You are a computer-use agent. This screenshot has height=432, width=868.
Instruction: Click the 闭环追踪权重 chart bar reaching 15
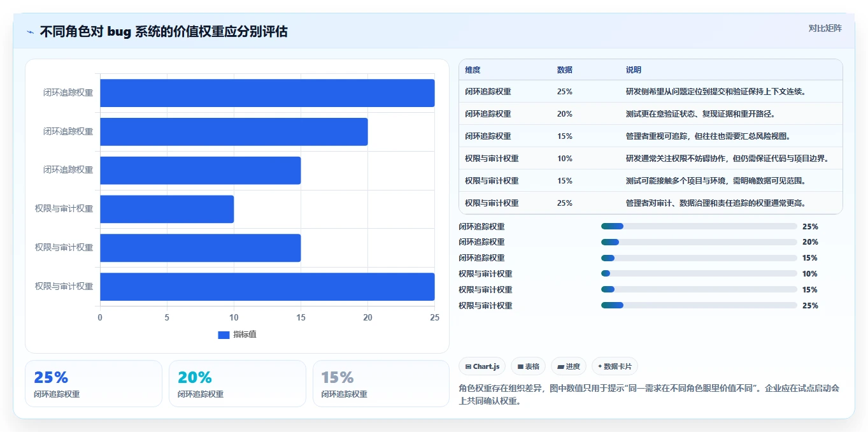coord(200,170)
